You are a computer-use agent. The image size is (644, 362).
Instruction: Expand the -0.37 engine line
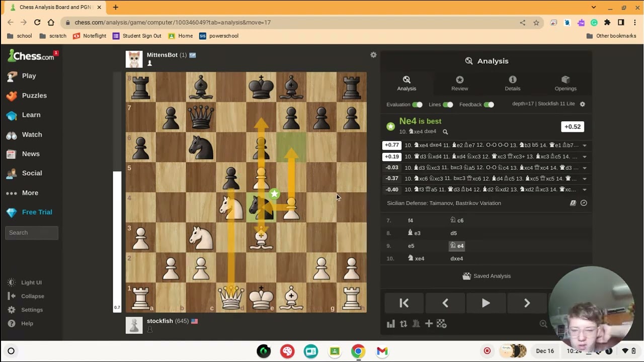pyautogui.click(x=584, y=178)
